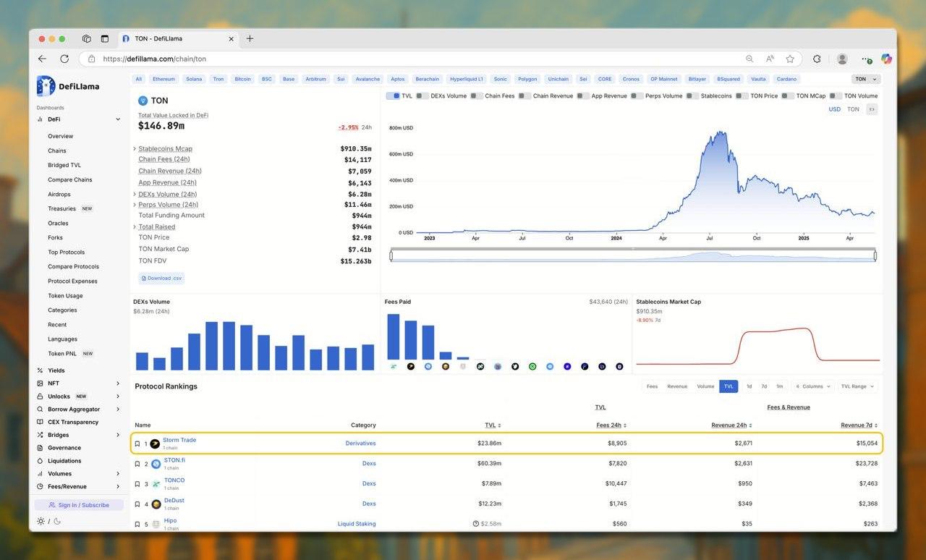Switch rankings to Volume tab
926x560 pixels.
[x=705, y=386]
